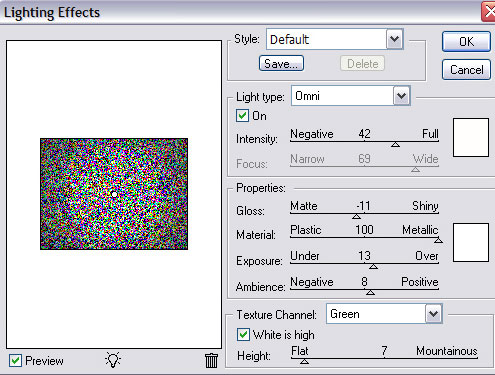Click the Over label on Exposure
This screenshot has width=495, height=375.
pos(427,256)
